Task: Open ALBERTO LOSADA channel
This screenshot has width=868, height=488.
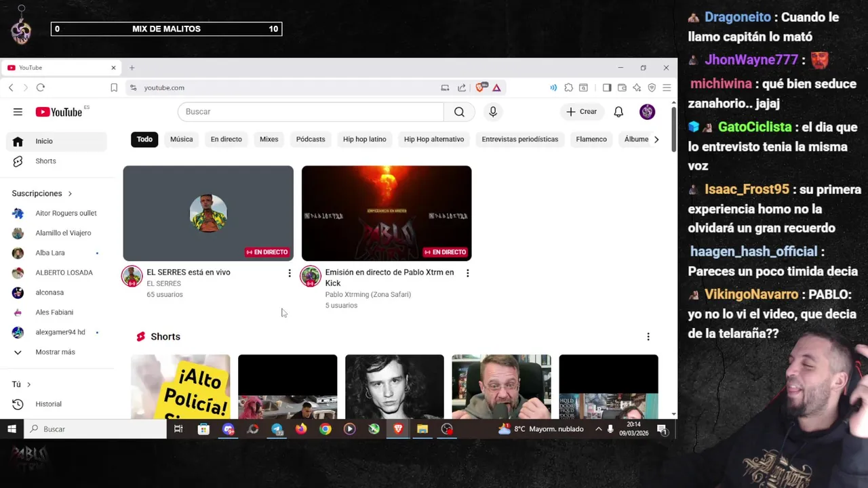Action: (x=57, y=273)
